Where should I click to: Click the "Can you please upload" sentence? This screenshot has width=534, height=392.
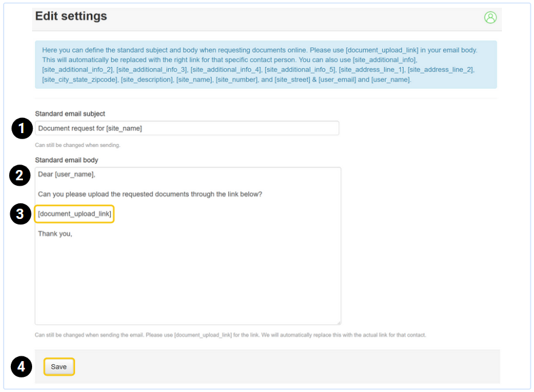(150, 194)
